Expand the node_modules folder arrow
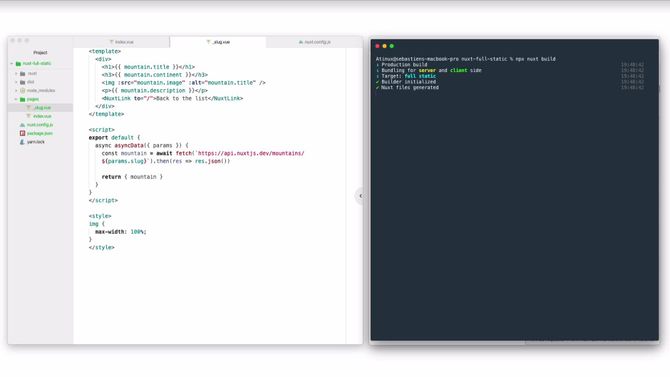The width and height of the screenshot is (670, 377). [16, 91]
